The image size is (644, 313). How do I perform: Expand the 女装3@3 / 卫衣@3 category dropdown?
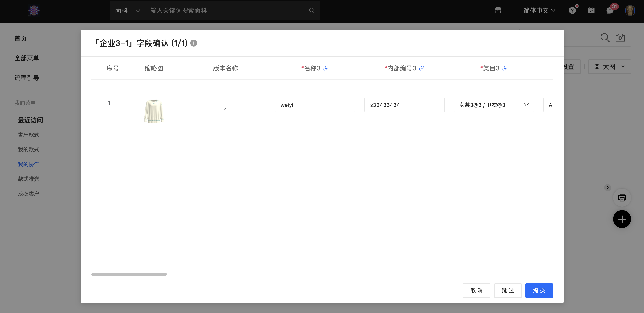coord(494,105)
